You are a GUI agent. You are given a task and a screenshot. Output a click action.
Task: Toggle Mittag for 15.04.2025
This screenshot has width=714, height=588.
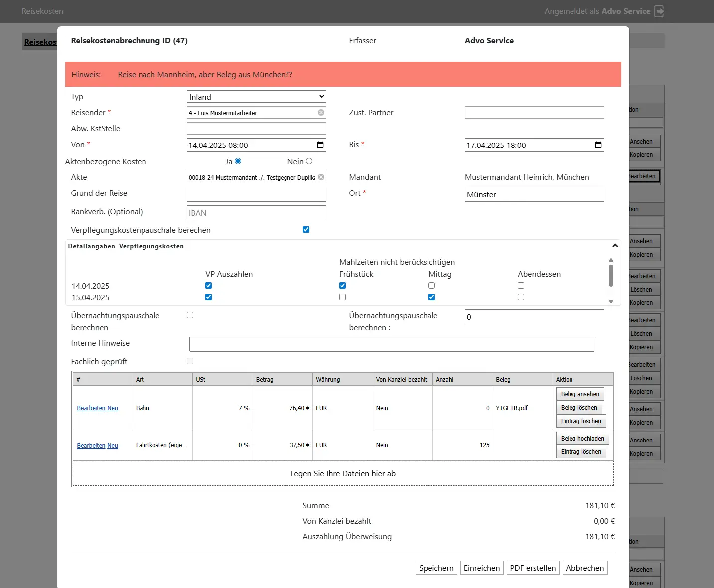coord(431,297)
